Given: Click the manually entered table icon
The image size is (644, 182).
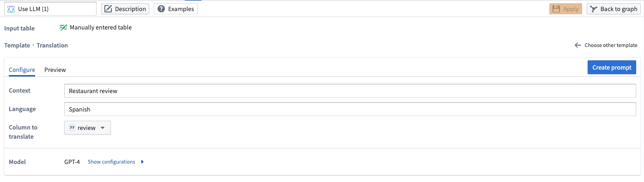Looking at the screenshot, I should 63,28.
